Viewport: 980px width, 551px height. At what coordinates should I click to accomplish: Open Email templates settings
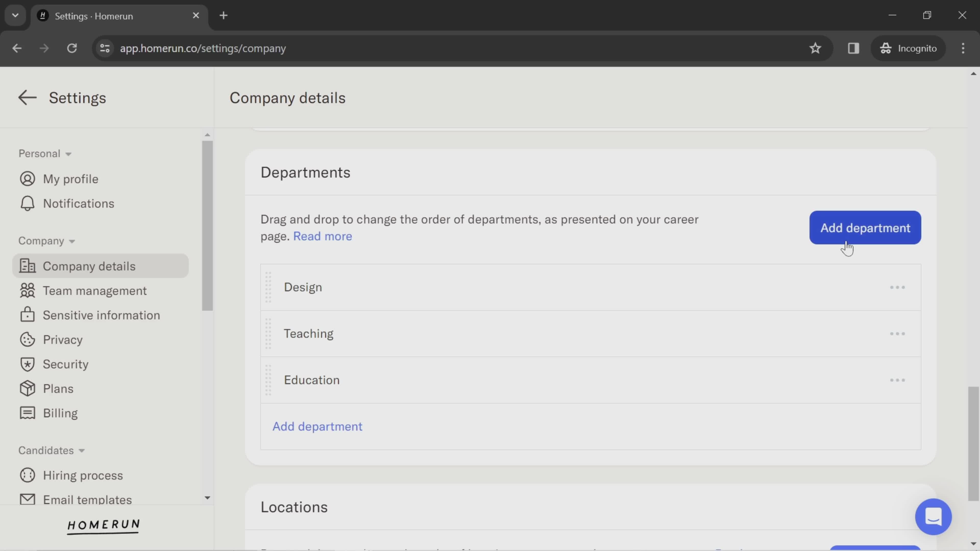(87, 499)
